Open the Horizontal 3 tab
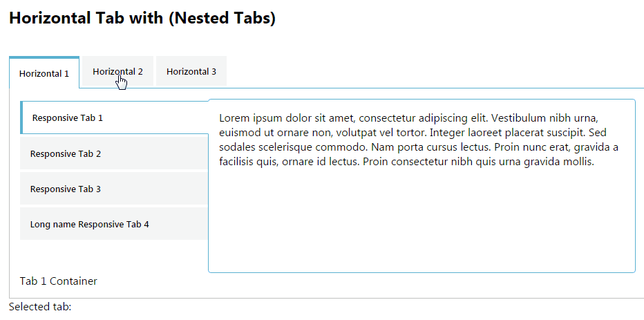 click(x=191, y=71)
